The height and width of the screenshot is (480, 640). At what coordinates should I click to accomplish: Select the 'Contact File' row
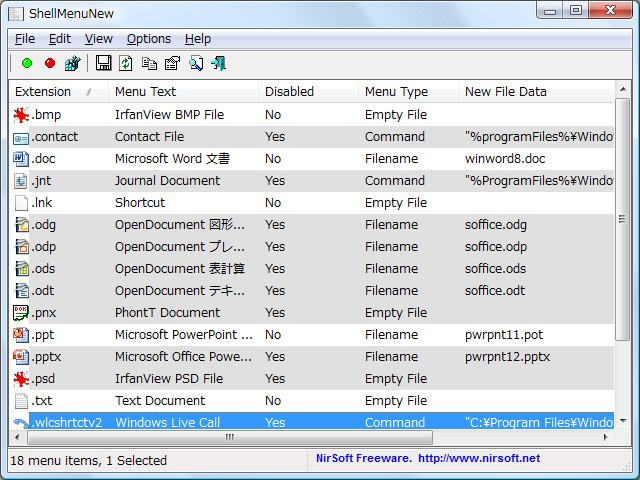[x=311, y=137]
